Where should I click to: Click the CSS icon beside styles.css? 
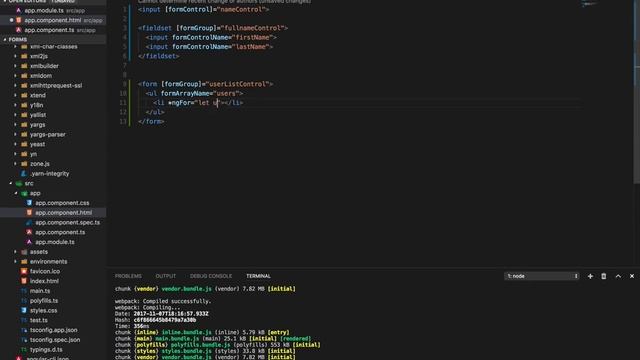pos(24,311)
